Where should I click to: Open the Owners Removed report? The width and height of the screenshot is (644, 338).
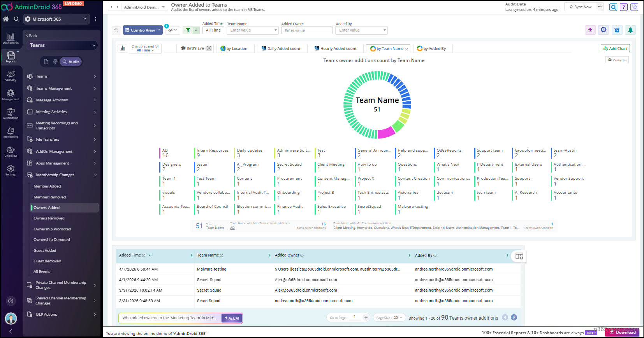(x=49, y=218)
